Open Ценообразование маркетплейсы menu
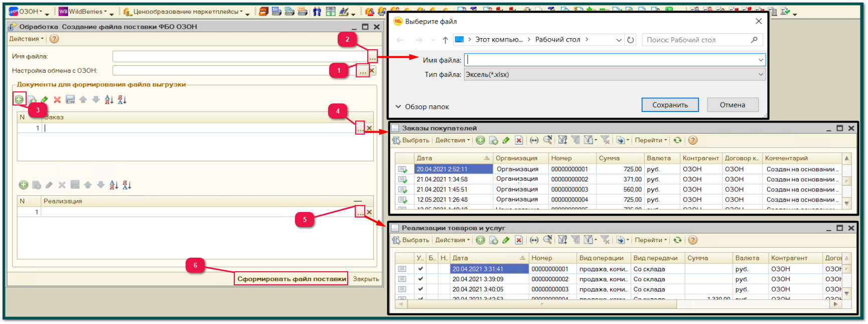The height and width of the screenshot is (324, 868). 183,12
